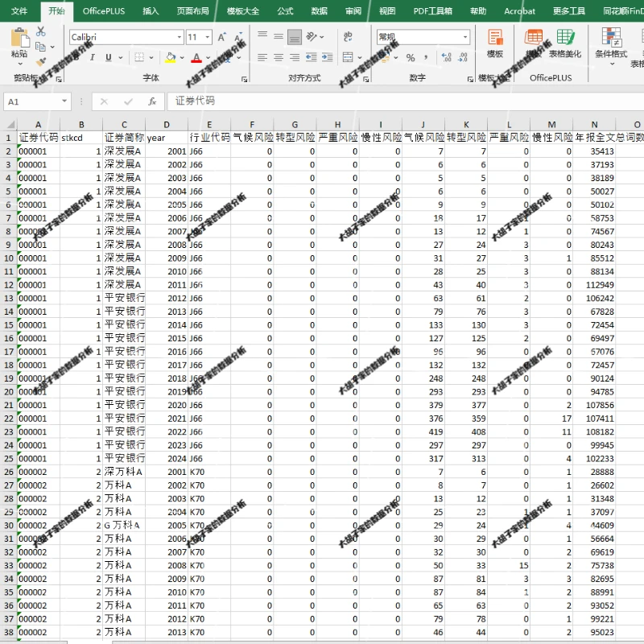Increase font size with large A icon

pyautogui.click(x=222, y=37)
